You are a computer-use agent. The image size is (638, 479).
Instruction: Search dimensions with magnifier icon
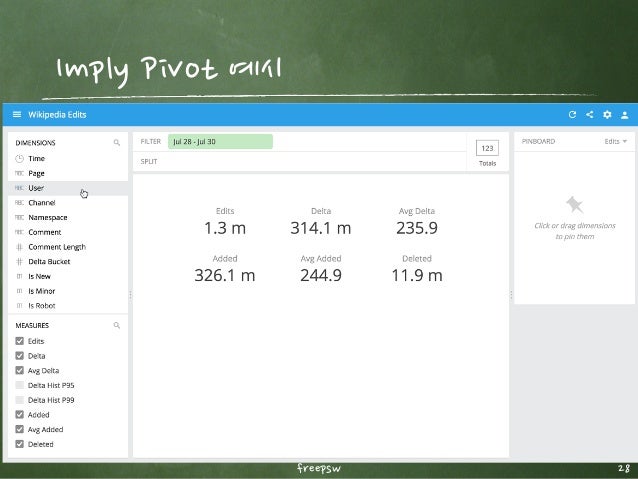coord(117,142)
